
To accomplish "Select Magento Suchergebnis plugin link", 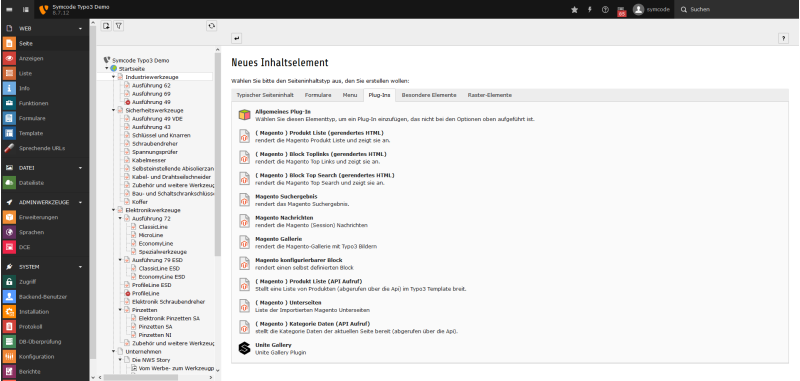I will tap(286, 196).
